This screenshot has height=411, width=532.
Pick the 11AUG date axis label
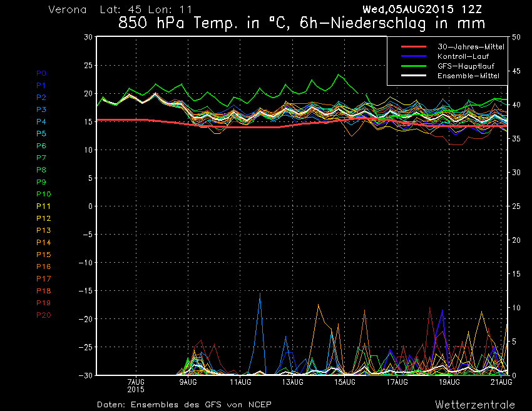240,382
